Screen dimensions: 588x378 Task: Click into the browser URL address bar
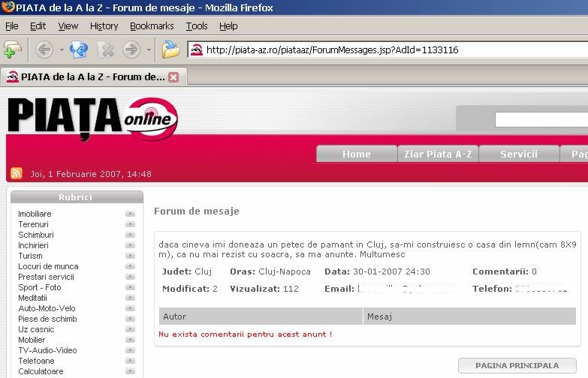[x=390, y=50]
